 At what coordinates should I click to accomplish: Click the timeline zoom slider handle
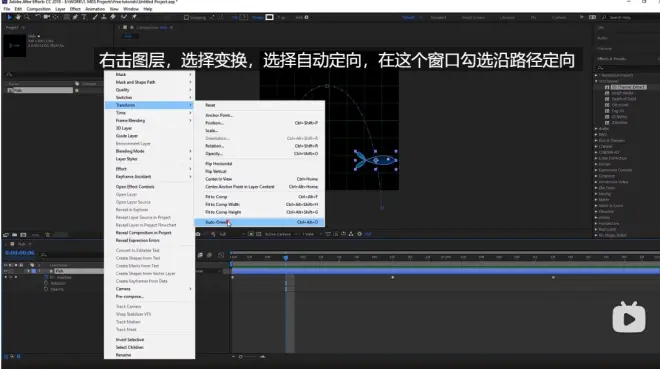241,357
